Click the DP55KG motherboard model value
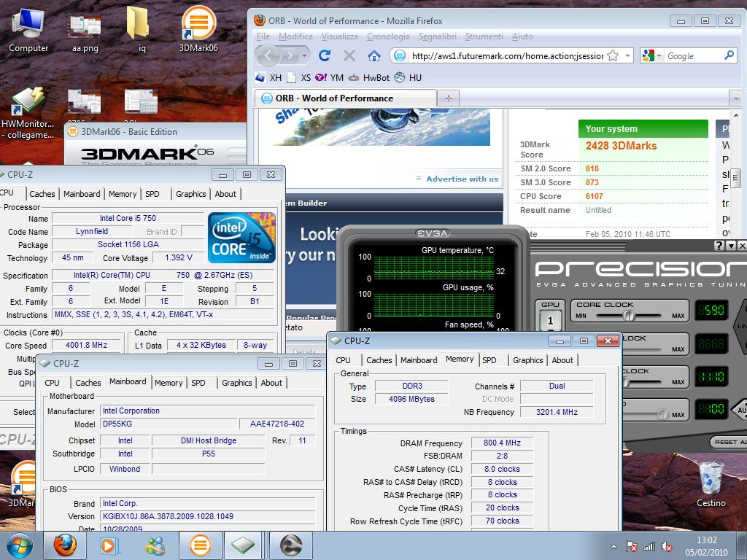 pos(169,424)
